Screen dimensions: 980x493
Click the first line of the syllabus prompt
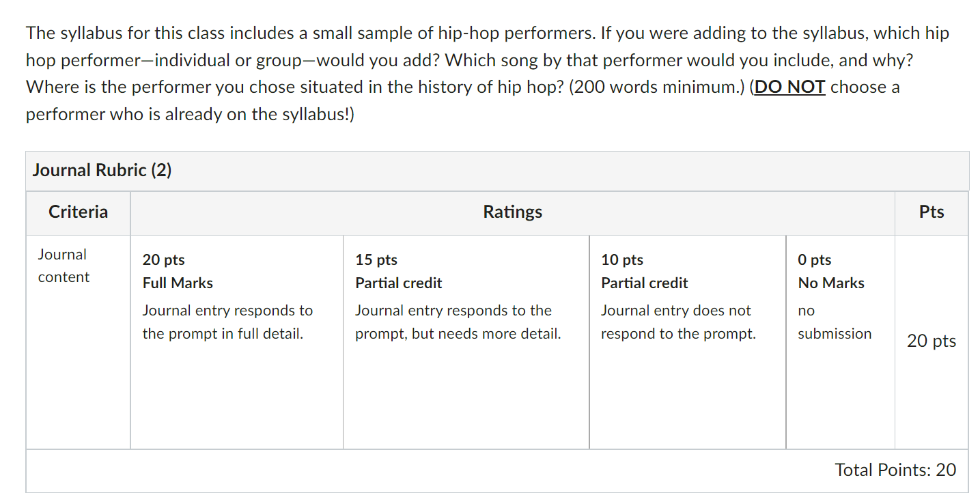pos(488,33)
